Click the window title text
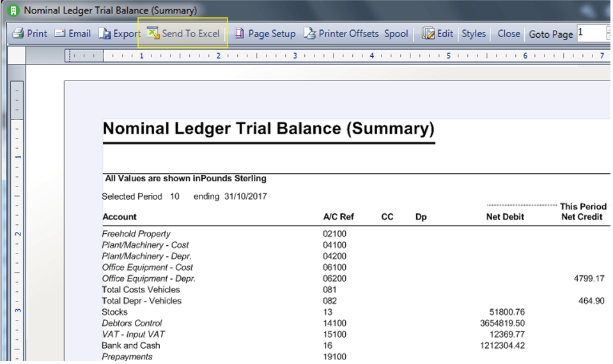The image size is (613, 364). point(110,11)
